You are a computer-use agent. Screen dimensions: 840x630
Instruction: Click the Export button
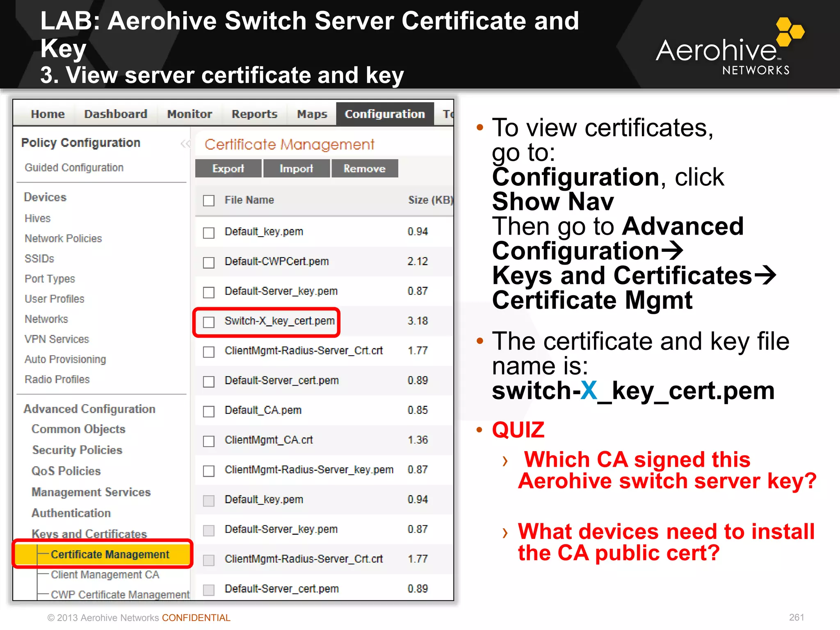point(228,169)
